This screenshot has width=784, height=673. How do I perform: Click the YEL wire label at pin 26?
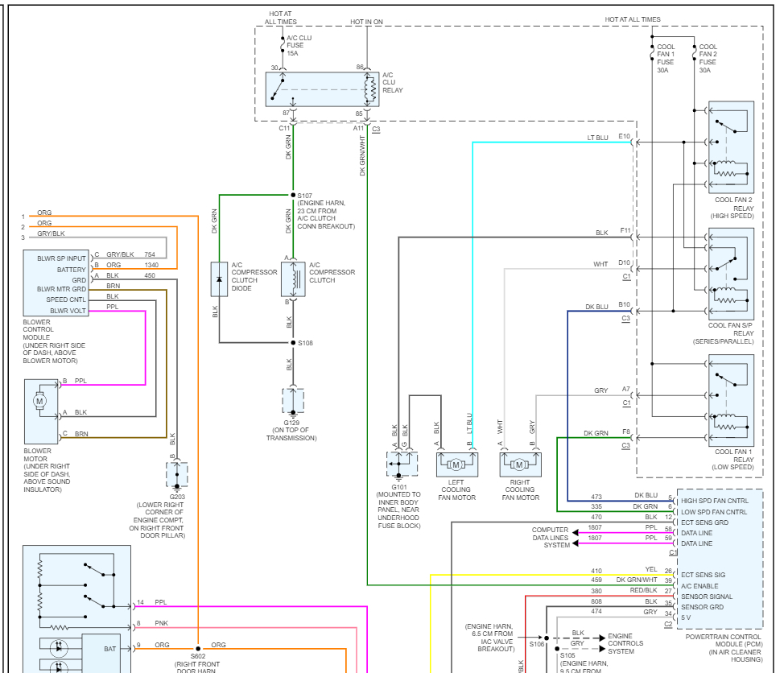(x=651, y=569)
